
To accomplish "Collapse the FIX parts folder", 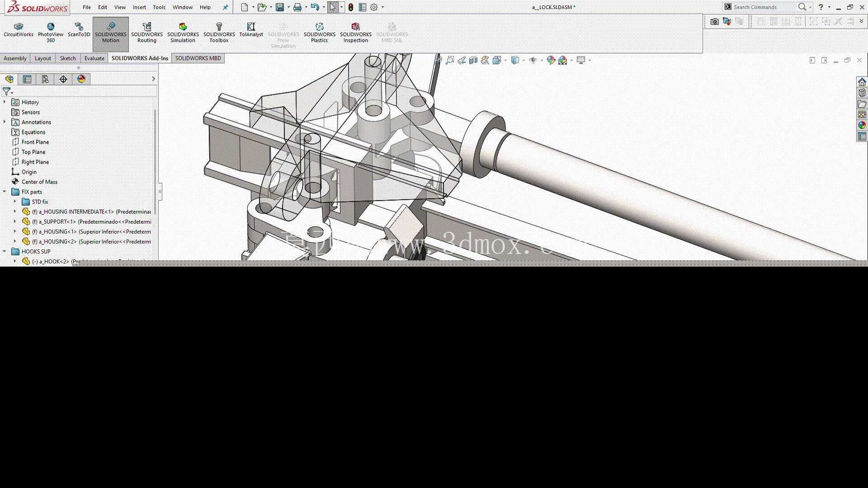I will pos(5,192).
